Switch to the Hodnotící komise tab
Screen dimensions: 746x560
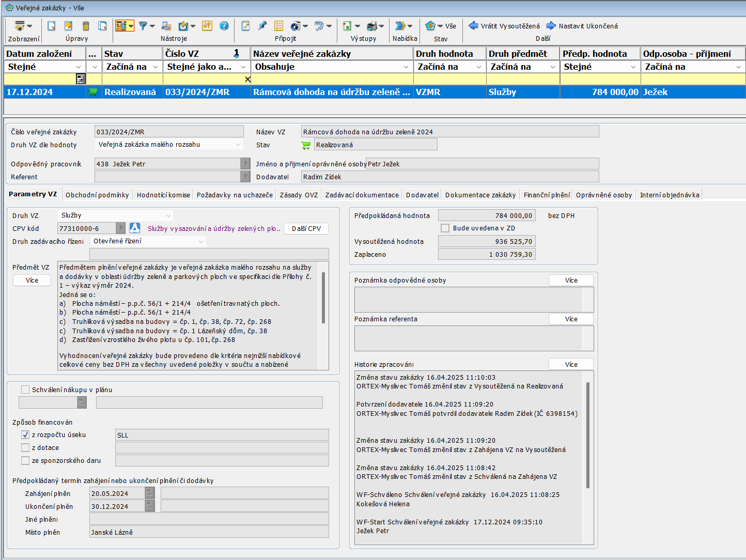click(x=163, y=195)
